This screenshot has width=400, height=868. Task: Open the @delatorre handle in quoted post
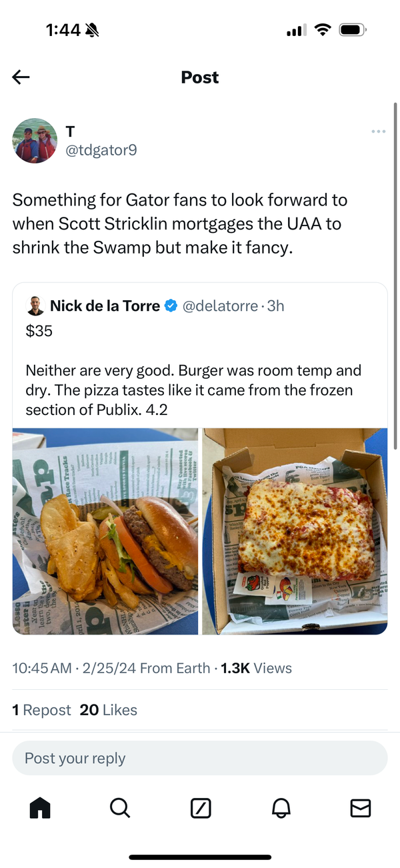[220, 306]
